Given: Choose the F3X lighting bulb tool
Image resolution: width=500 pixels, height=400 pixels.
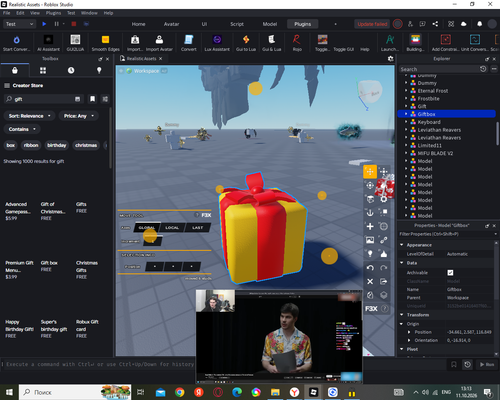Looking at the screenshot, I should (x=370, y=254).
